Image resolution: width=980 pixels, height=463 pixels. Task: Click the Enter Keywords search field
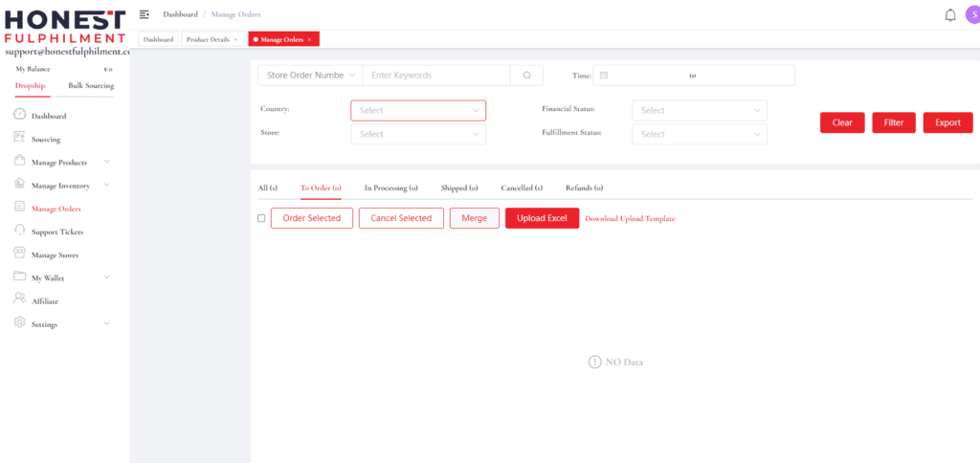(x=435, y=75)
